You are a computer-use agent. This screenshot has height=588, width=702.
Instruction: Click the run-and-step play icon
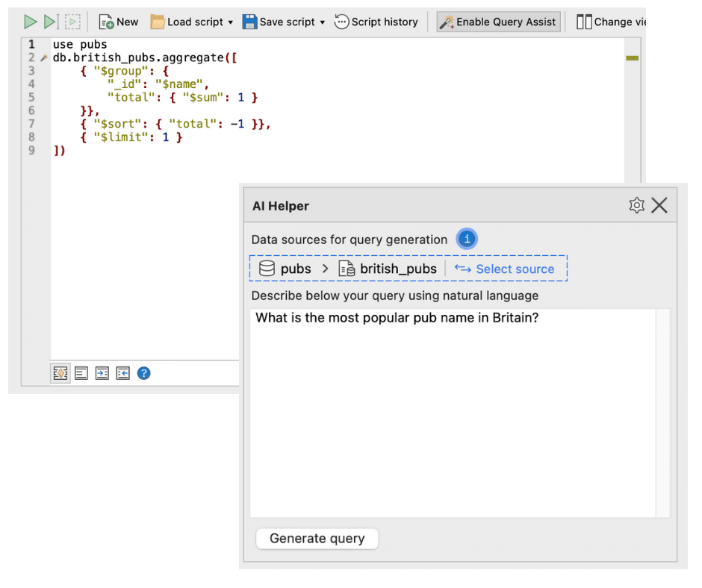(50, 22)
